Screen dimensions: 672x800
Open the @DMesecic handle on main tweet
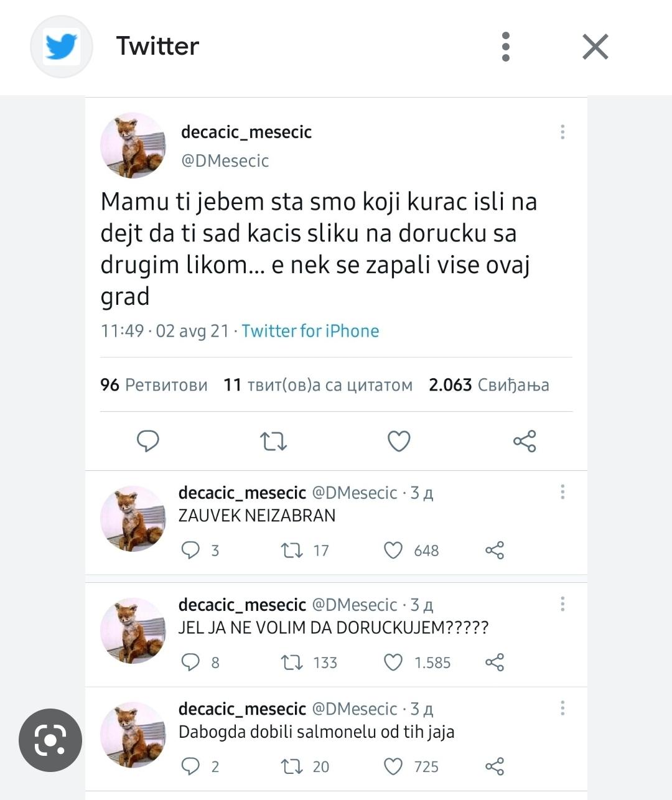(225, 160)
